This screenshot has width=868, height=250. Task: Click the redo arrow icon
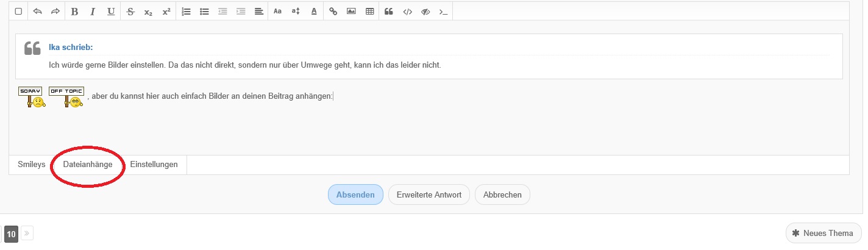tap(55, 12)
